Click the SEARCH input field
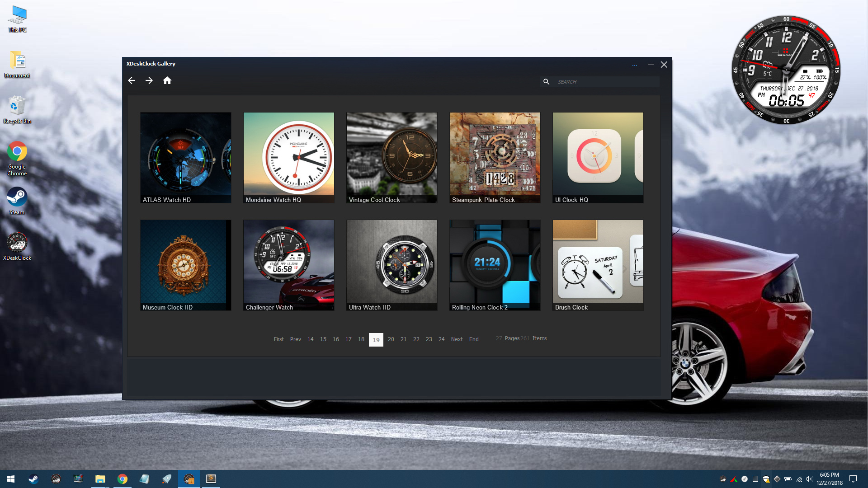Image resolution: width=868 pixels, height=488 pixels. click(597, 82)
